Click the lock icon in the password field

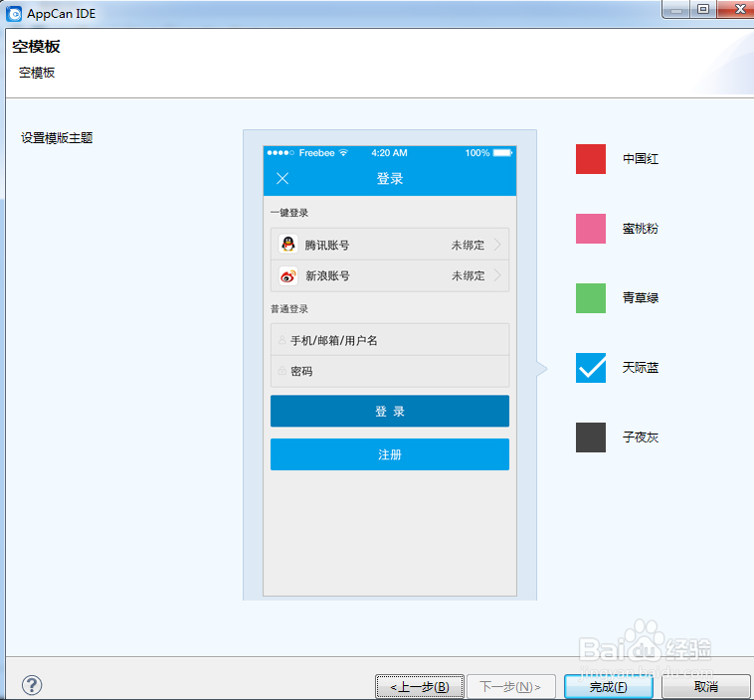click(x=283, y=371)
